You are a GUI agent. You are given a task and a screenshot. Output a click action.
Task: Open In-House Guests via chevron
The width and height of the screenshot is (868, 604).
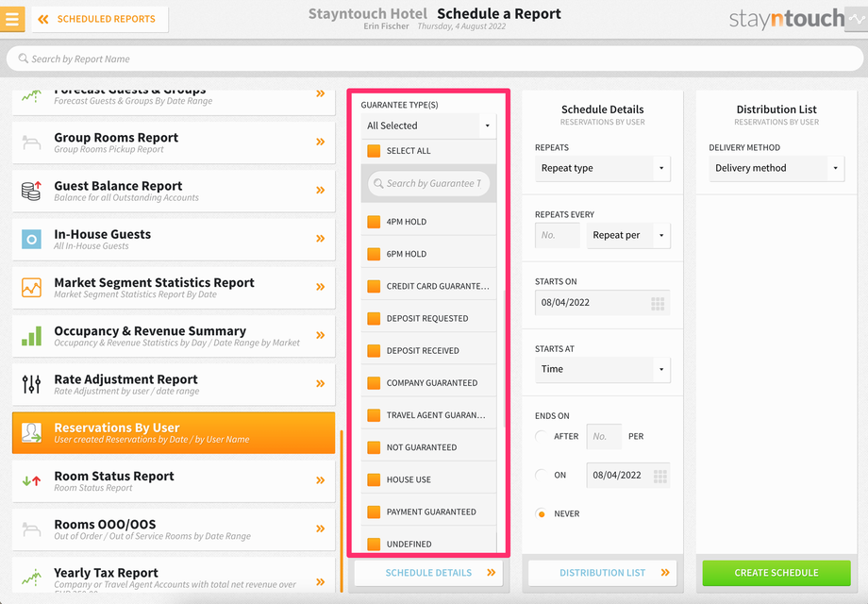pyautogui.click(x=320, y=239)
